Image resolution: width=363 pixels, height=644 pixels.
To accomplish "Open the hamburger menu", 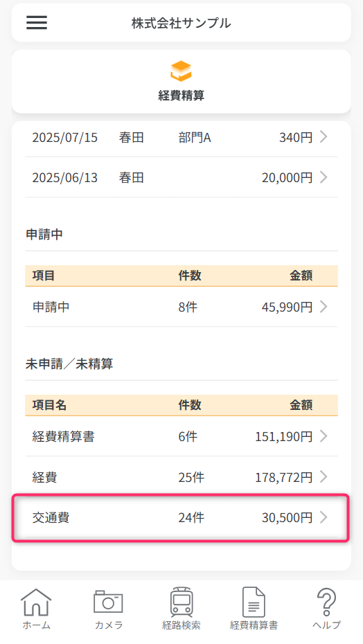I will coord(37,23).
